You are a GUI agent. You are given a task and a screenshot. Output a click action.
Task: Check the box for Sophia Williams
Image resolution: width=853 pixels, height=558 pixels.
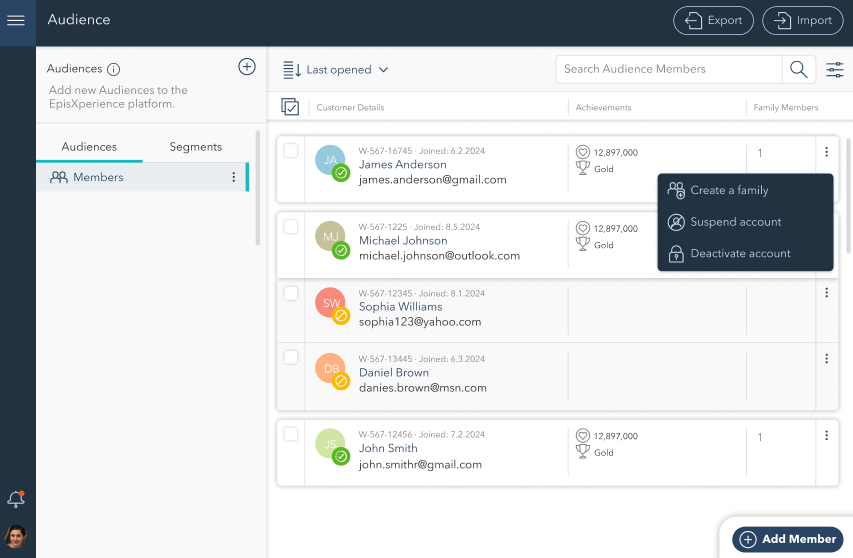click(x=290, y=293)
